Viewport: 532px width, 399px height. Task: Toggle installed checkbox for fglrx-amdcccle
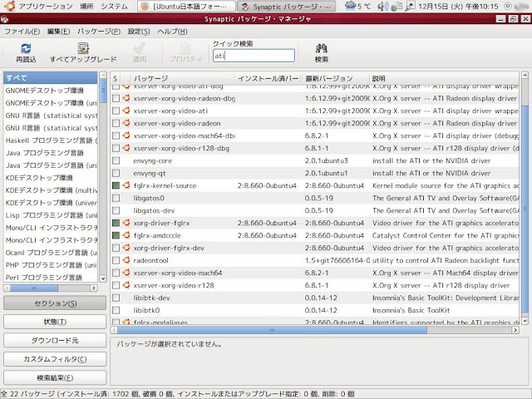116,235
